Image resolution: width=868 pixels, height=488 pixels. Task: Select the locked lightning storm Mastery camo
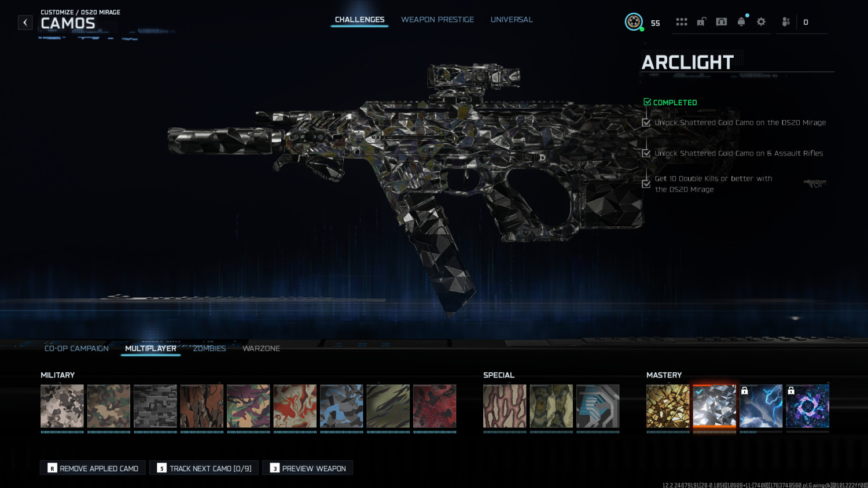click(761, 406)
